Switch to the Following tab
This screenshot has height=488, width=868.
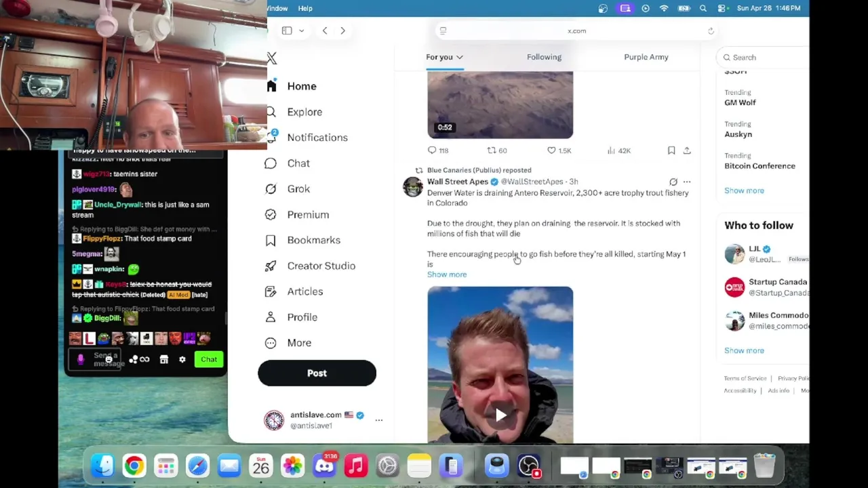544,57
